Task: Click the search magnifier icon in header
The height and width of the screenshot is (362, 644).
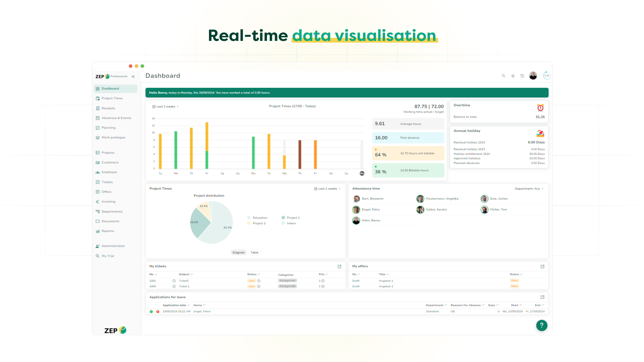Action: (x=503, y=76)
